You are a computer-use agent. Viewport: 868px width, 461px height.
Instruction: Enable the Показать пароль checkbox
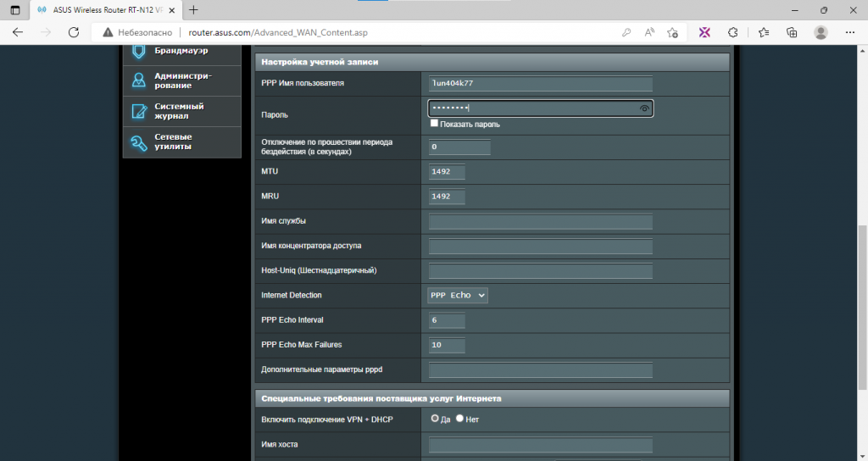(x=434, y=124)
